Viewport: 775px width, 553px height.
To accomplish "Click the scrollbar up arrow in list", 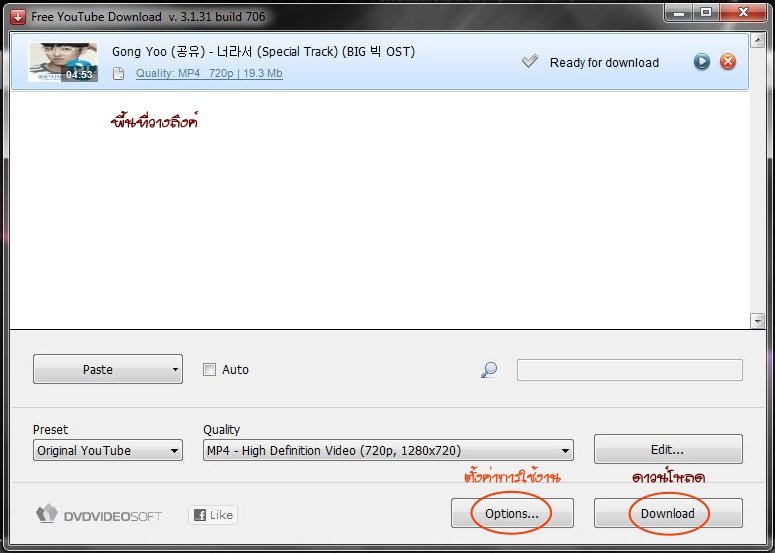I will tap(758, 40).
